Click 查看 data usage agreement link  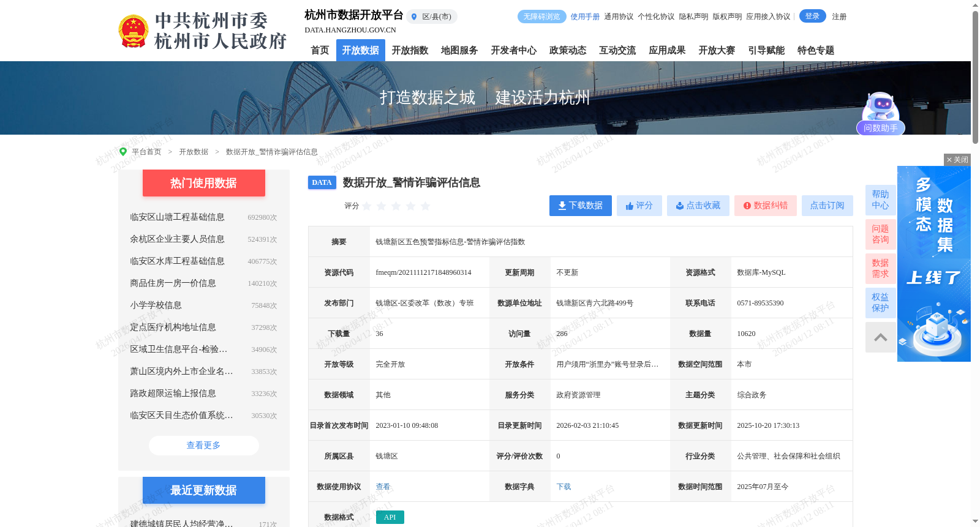coord(383,487)
